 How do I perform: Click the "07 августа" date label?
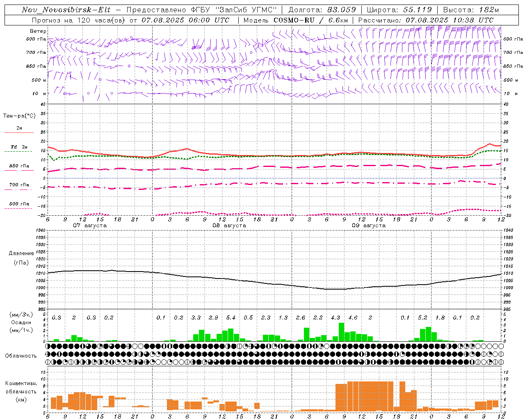click(x=90, y=226)
